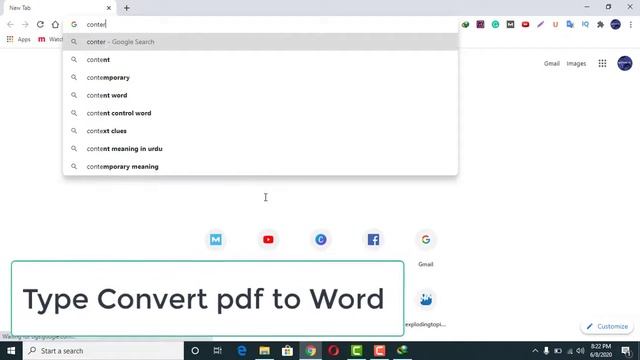Open the Chrome profile avatar in toolbar
Screen dimensions: 640x360
(x=616, y=24)
